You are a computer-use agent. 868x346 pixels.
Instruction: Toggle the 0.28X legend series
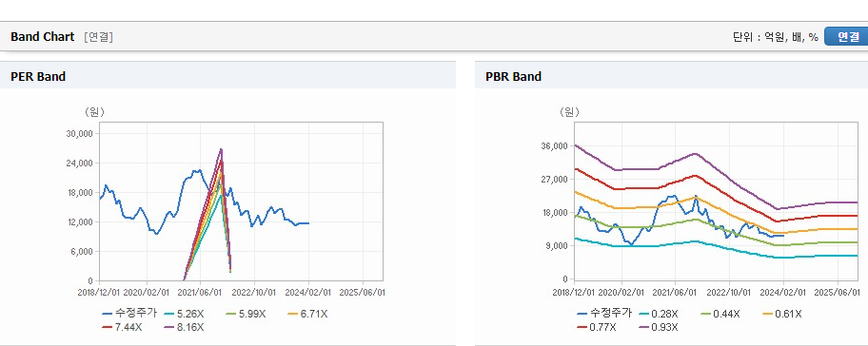pyautogui.click(x=659, y=314)
